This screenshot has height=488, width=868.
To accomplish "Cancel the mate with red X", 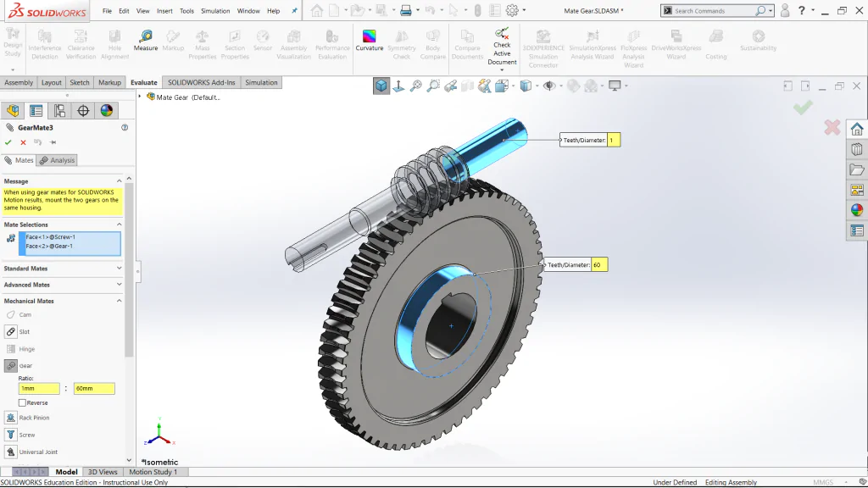I will (x=23, y=142).
